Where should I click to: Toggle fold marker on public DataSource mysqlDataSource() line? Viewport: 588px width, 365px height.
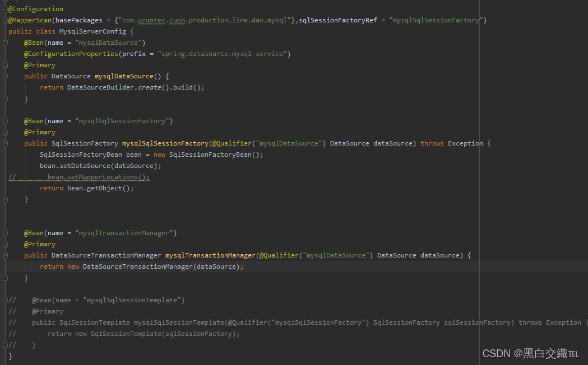(x=5, y=76)
